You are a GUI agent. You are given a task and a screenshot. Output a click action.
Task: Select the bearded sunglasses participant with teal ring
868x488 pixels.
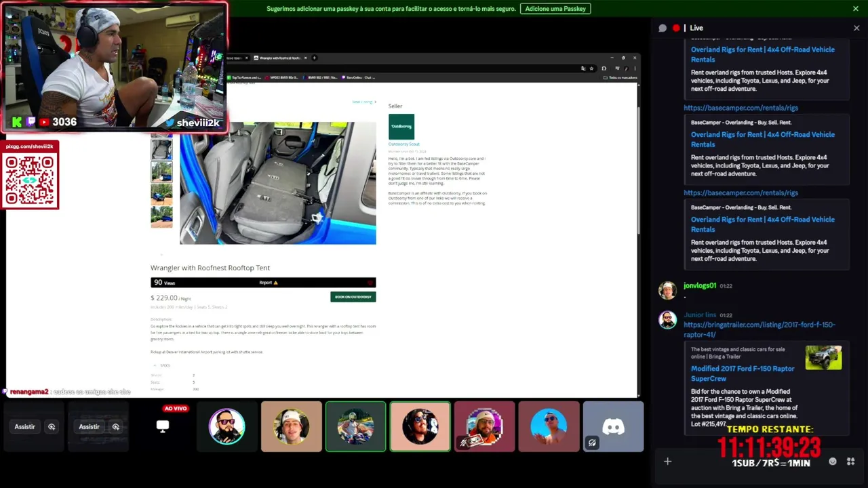226,426
